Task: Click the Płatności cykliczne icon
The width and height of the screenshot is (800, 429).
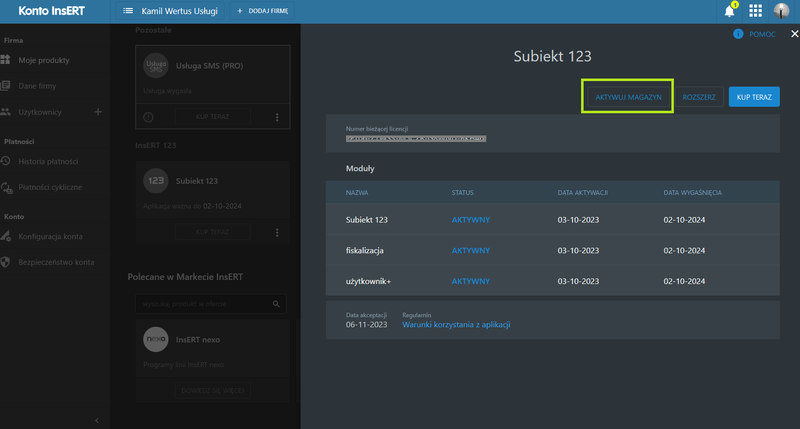Action: tap(6, 187)
